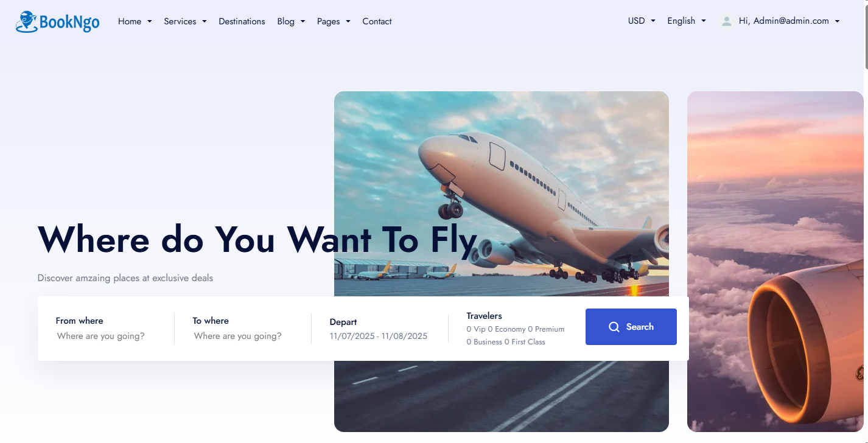Click the blue Search button

click(x=631, y=327)
